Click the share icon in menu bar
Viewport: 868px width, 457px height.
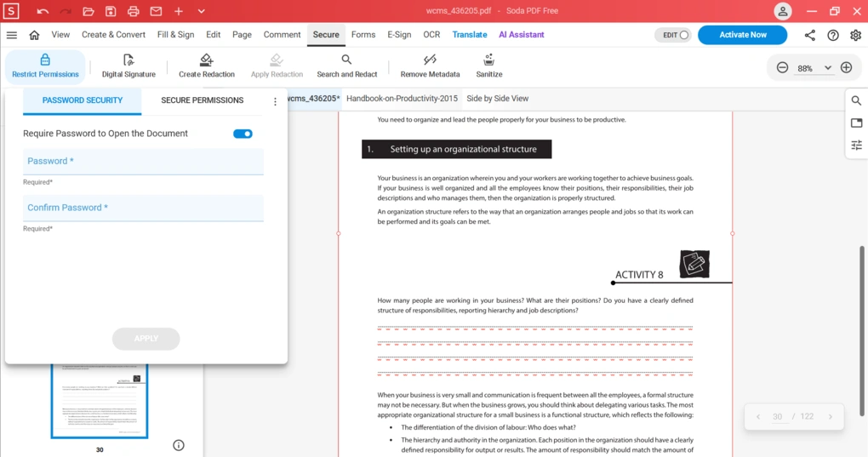coord(809,35)
